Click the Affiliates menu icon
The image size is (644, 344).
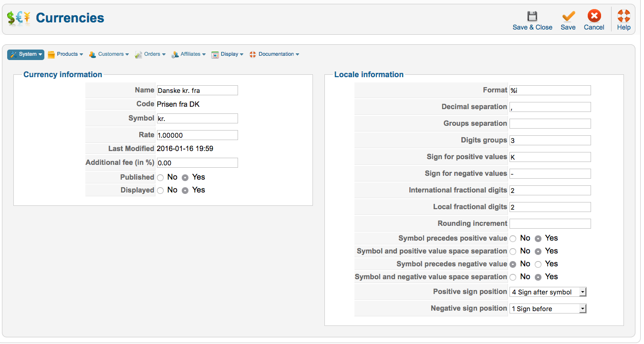[175, 54]
